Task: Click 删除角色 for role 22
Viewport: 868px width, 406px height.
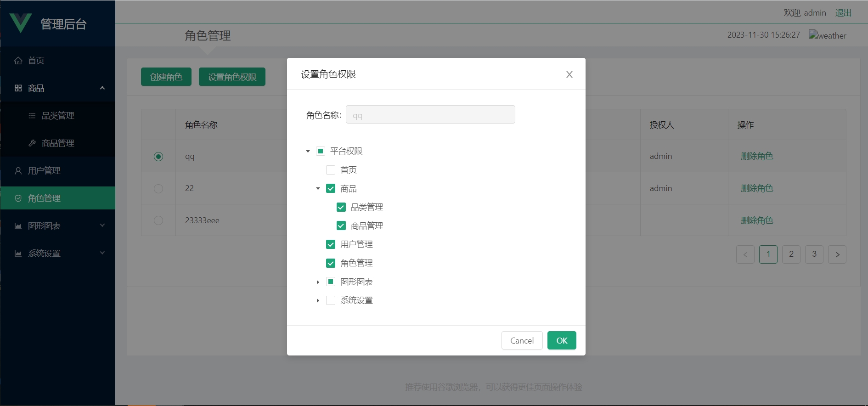Action: tap(757, 188)
